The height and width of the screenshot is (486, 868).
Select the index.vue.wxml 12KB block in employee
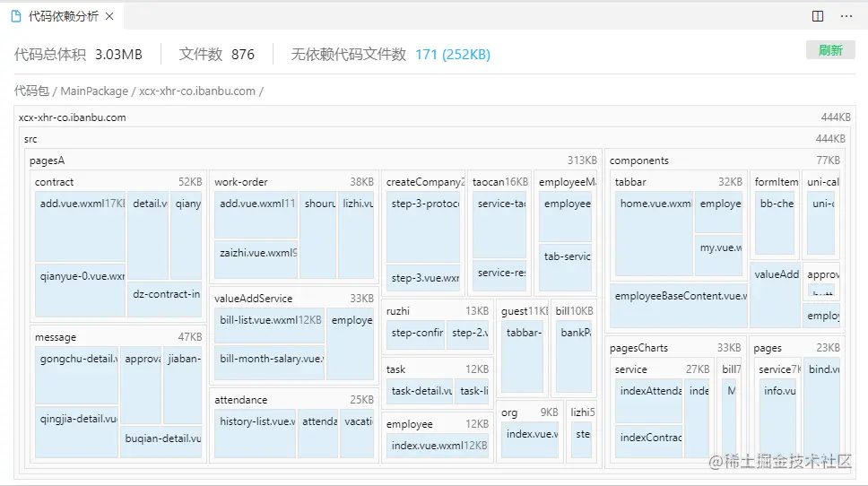tap(438, 447)
